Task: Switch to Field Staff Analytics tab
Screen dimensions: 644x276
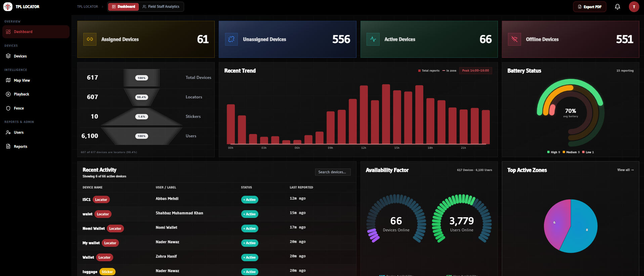Action: 161,7
